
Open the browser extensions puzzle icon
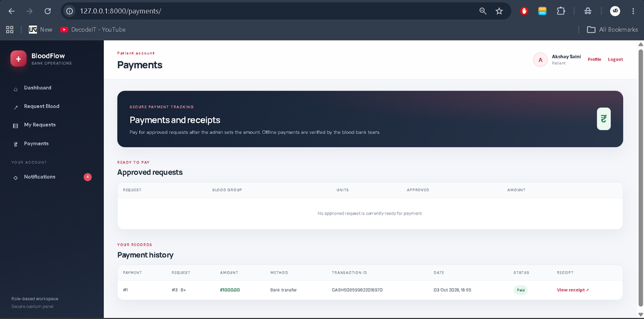coord(560,11)
